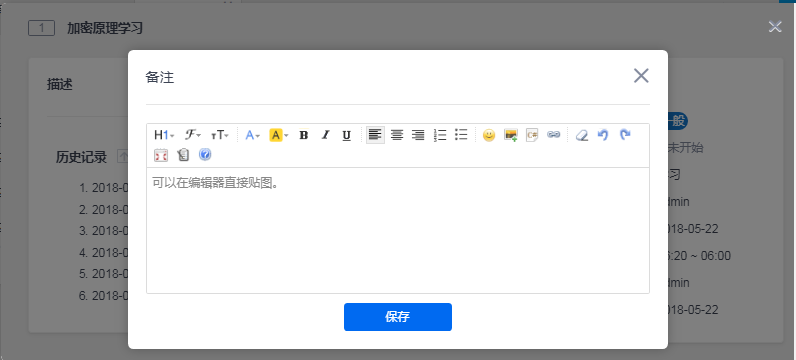Open the text color picker
The width and height of the screenshot is (796, 360).
point(252,135)
